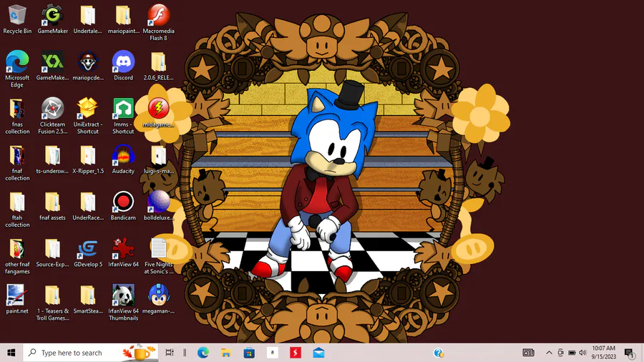
Task: Select the bolldeluxe ball icon
Action: 159,206
